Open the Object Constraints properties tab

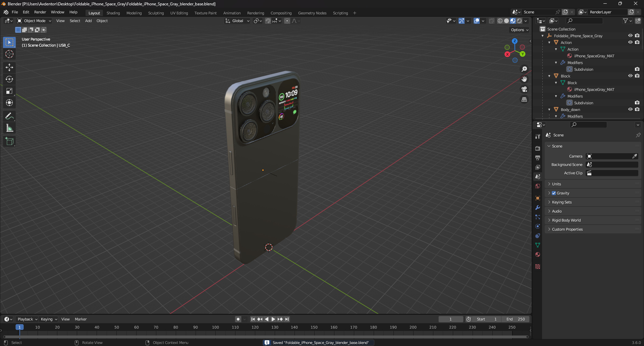tap(538, 236)
